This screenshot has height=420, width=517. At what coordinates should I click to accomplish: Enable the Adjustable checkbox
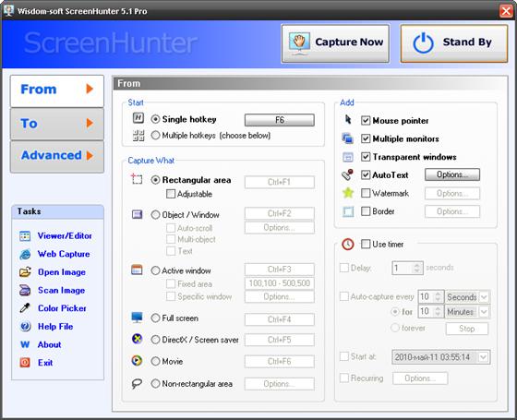(x=171, y=194)
